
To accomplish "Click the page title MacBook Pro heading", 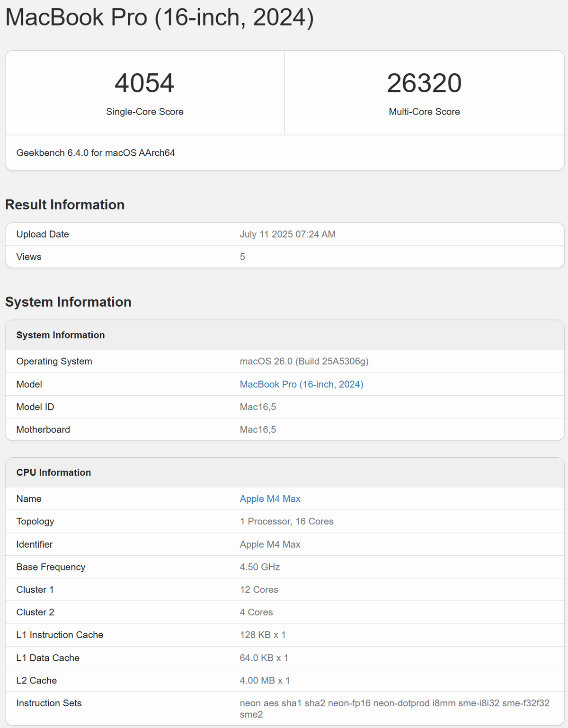I will coord(160,18).
